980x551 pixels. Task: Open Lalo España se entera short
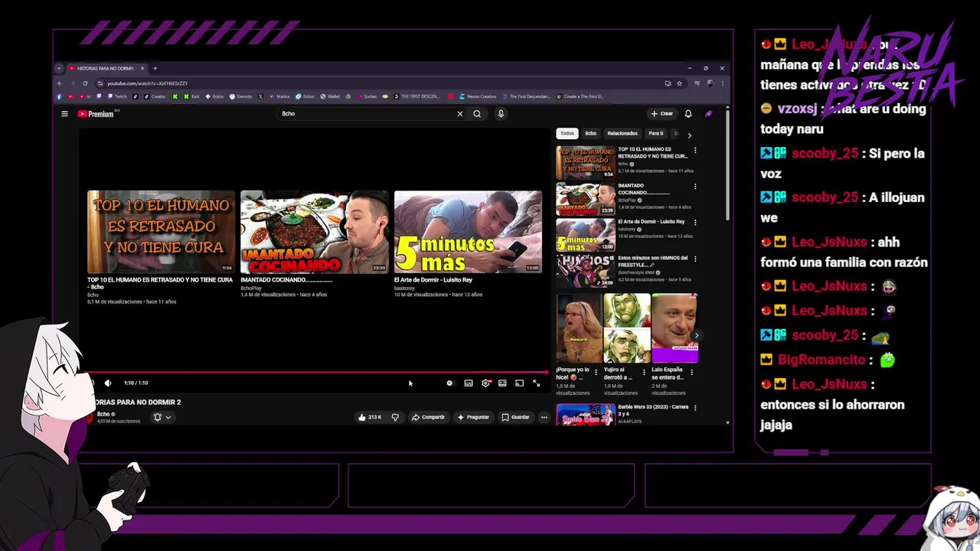(x=675, y=328)
